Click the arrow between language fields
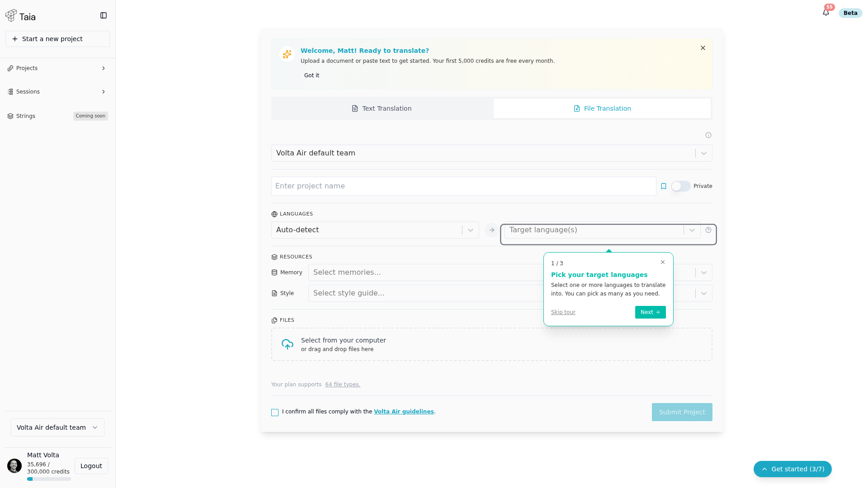 coord(492,230)
